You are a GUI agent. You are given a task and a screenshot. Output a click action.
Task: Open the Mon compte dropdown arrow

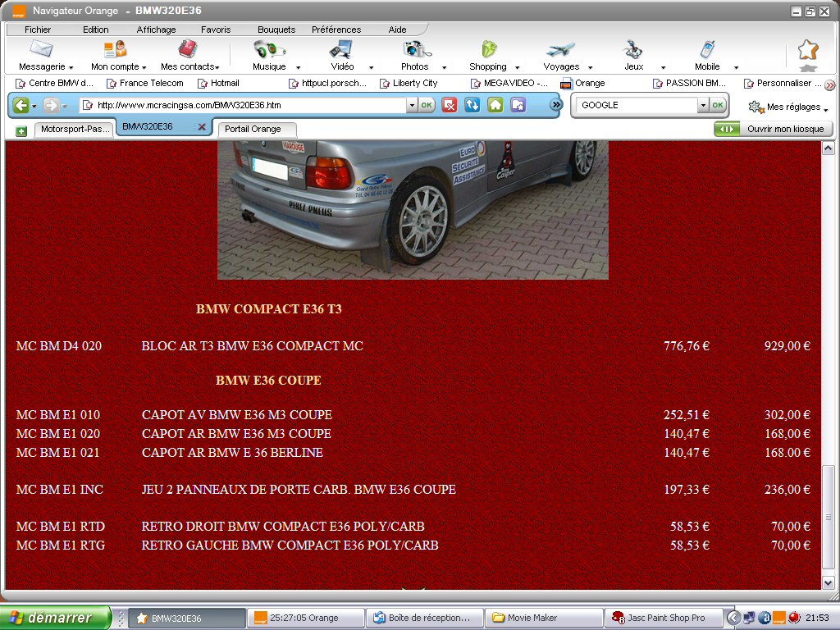point(144,67)
